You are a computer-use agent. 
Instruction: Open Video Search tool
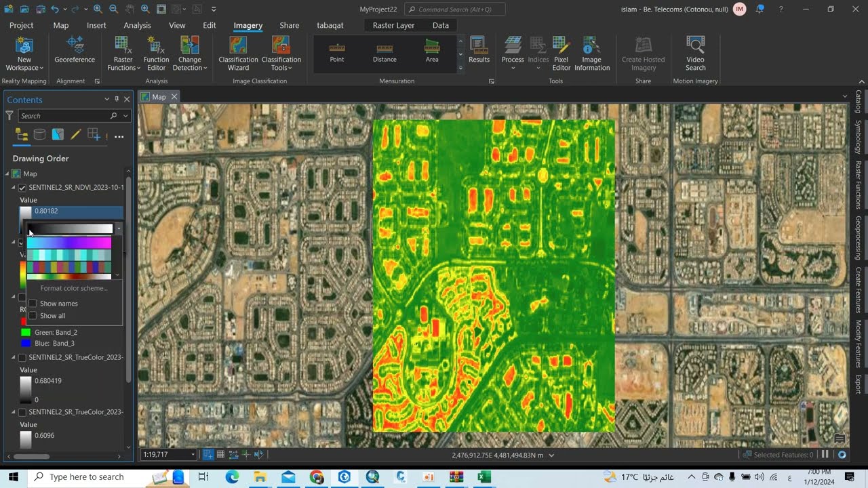[695, 54]
